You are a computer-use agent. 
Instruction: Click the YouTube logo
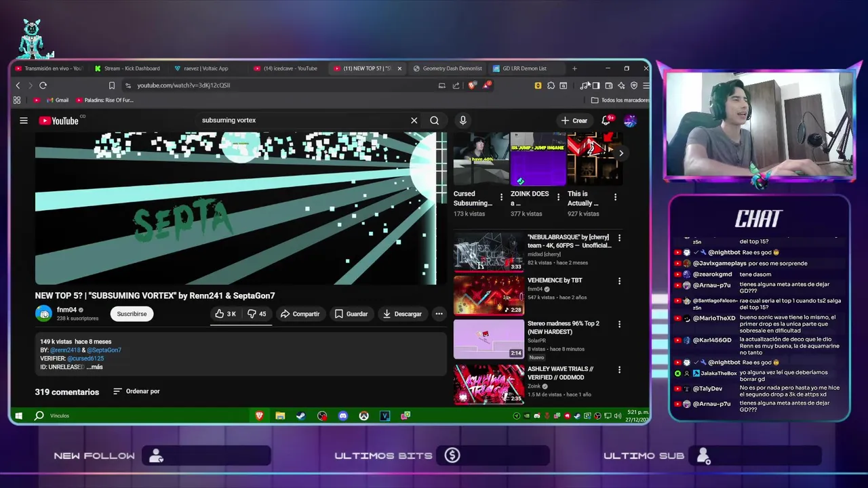[x=58, y=121]
